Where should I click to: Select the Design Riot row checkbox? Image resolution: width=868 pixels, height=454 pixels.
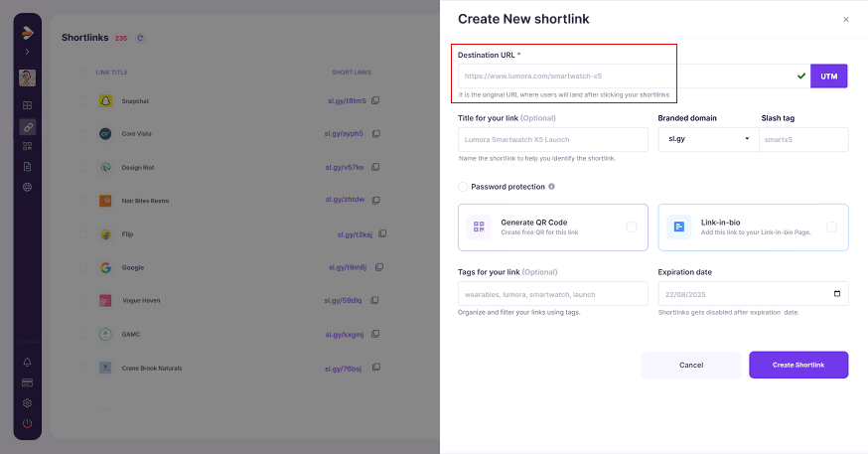click(x=83, y=167)
